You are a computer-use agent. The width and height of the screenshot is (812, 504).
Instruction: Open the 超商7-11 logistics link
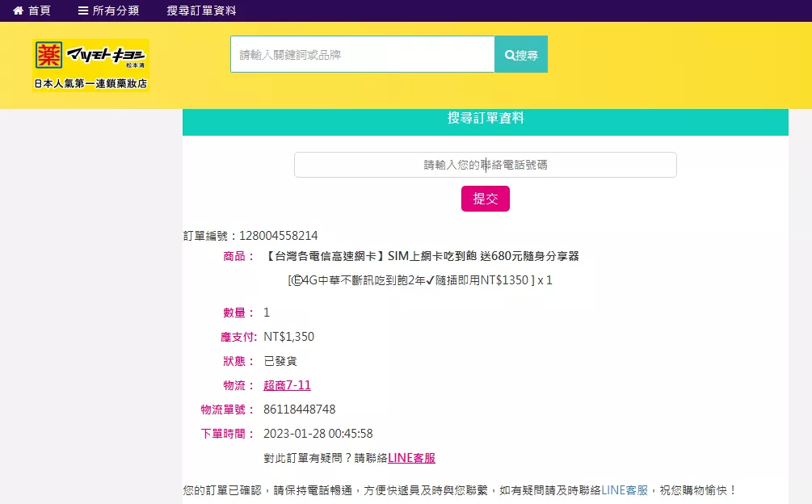[287, 385]
